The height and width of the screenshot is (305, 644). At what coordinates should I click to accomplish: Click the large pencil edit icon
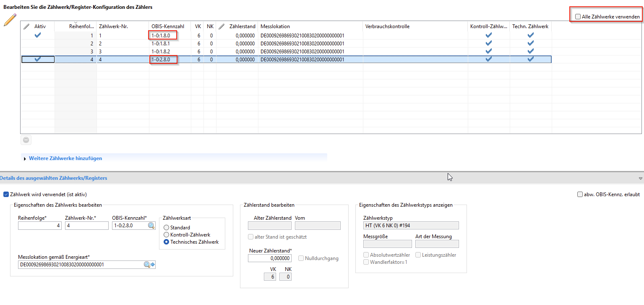click(10, 20)
